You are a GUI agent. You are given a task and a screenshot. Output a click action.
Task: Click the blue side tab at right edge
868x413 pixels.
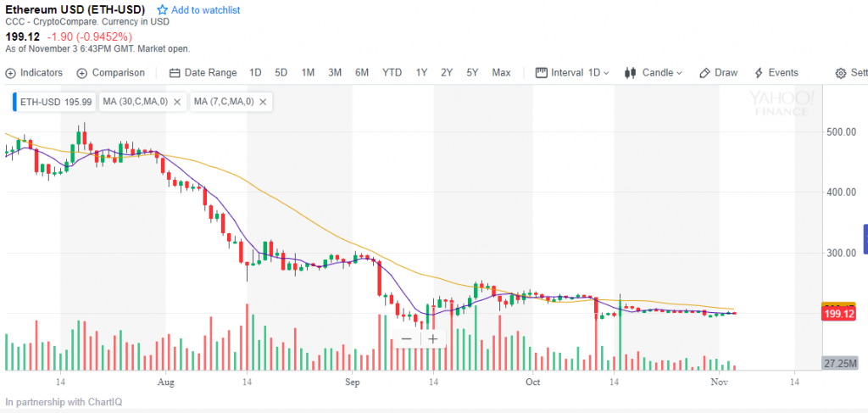pos(865,239)
